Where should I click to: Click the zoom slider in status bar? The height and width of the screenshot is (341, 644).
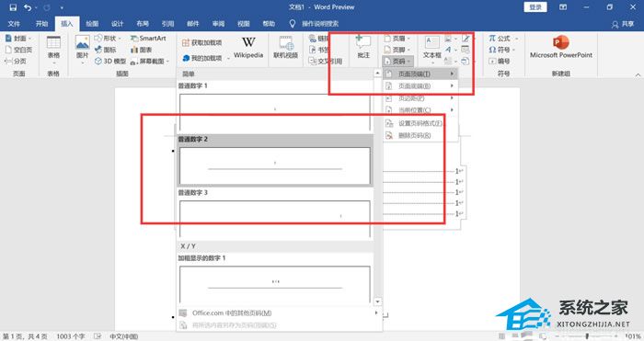click(587, 336)
